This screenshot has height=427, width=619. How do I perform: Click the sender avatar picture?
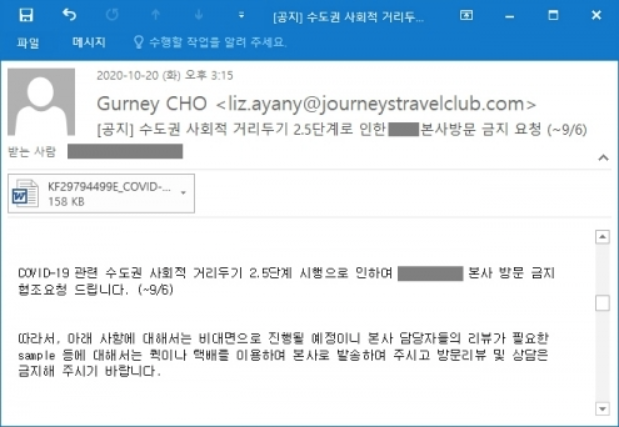[x=41, y=102]
